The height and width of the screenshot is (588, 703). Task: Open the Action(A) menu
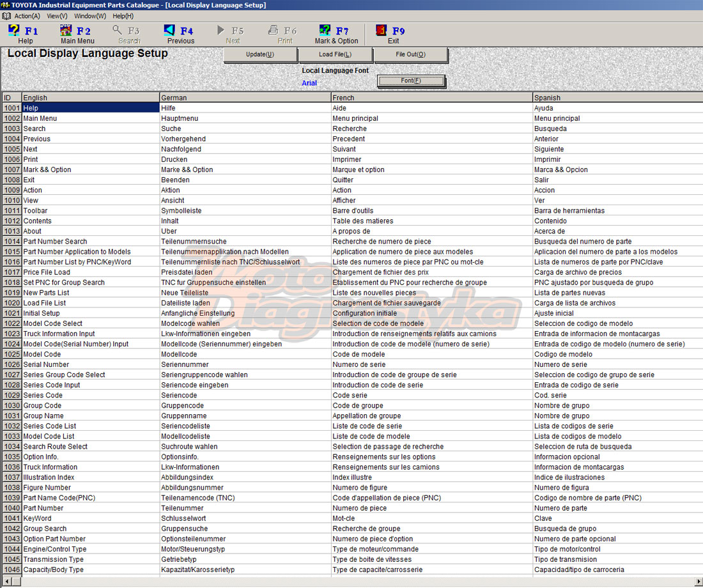27,16
